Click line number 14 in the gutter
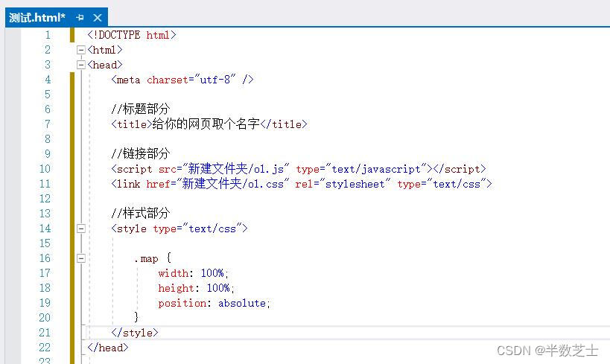Image resolution: width=610 pixels, height=364 pixels. point(45,229)
